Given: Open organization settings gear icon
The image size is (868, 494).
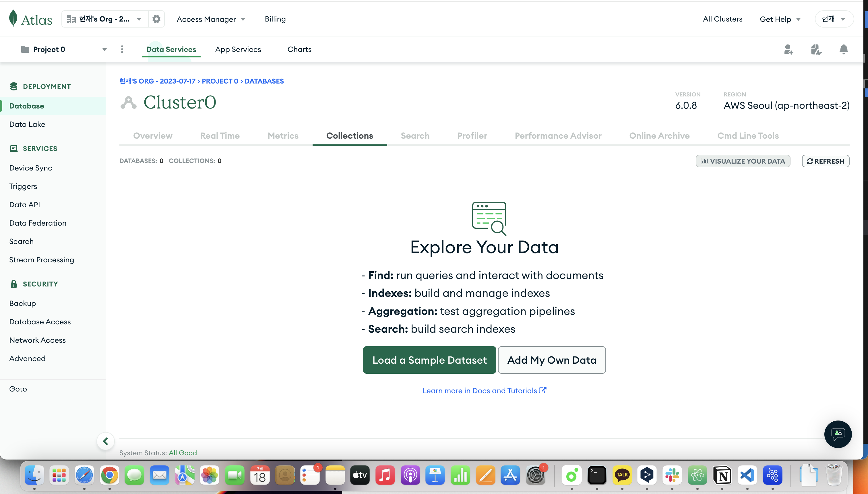Looking at the screenshot, I should [x=156, y=19].
